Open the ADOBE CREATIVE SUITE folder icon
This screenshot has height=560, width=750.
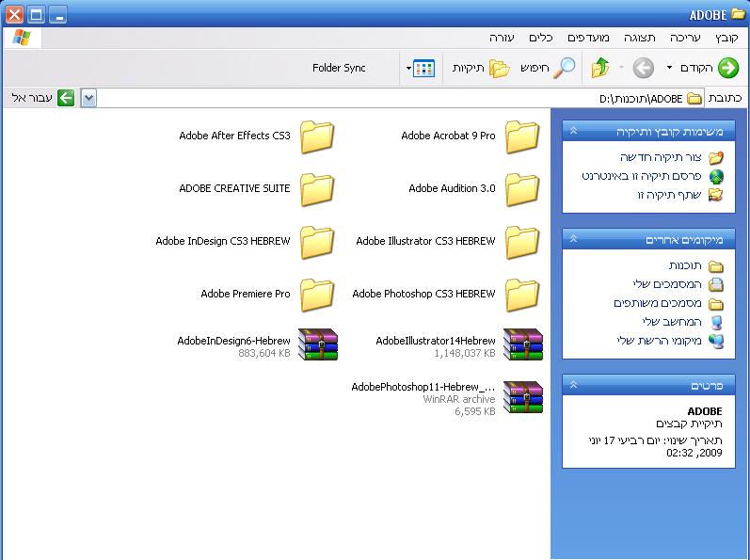click(x=317, y=189)
